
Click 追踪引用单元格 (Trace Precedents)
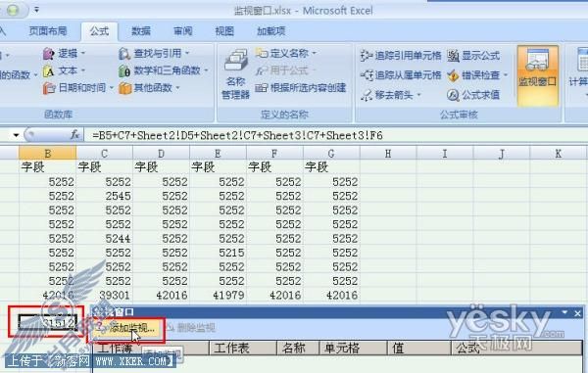click(x=401, y=56)
